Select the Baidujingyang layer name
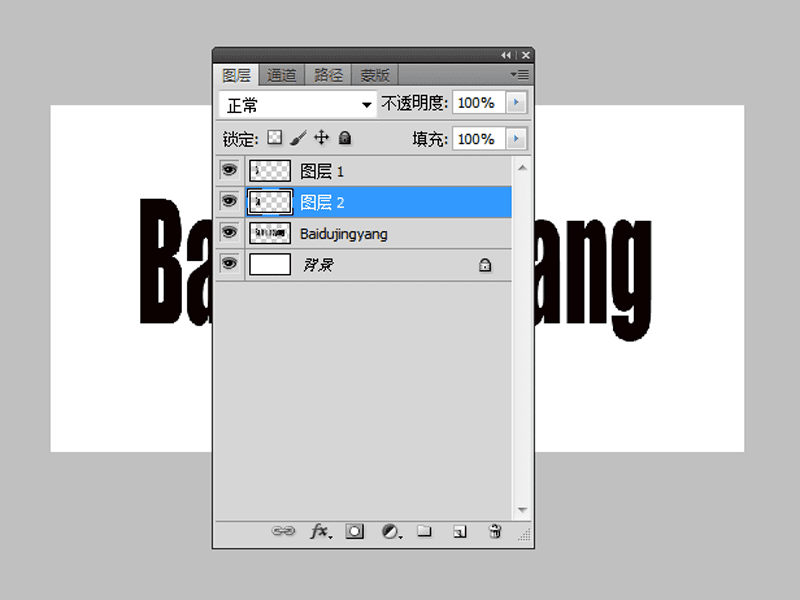This screenshot has width=800, height=600. coord(344,234)
